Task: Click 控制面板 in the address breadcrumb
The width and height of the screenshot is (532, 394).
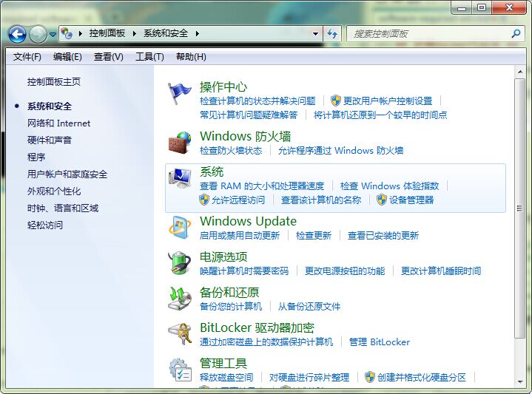Action: pos(107,33)
